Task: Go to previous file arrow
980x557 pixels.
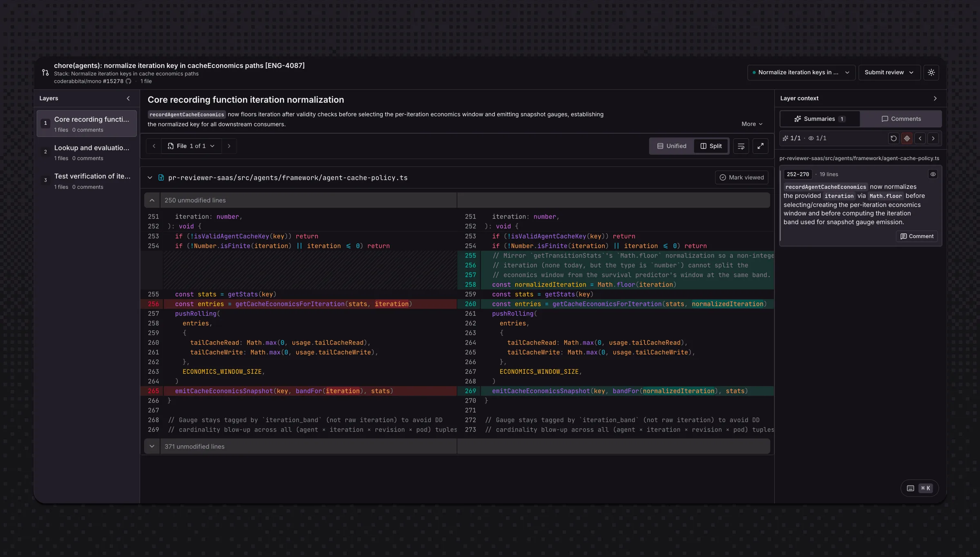Action: tap(154, 146)
